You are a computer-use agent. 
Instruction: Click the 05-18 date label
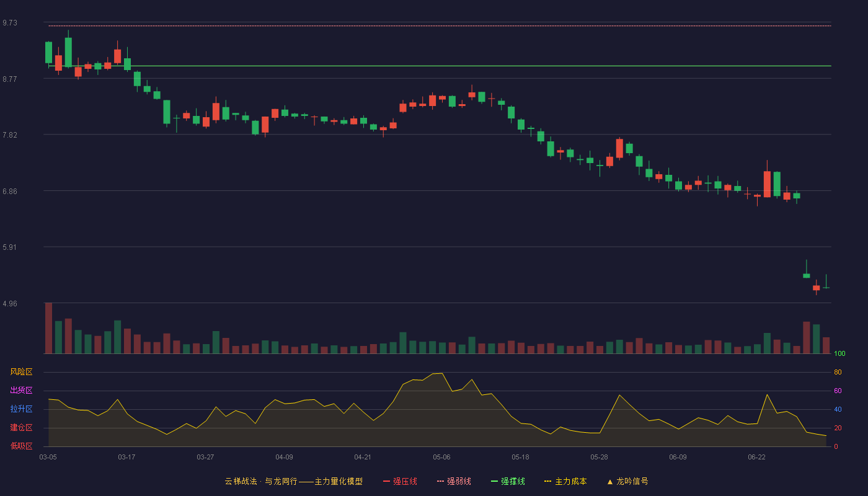coord(520,457)
